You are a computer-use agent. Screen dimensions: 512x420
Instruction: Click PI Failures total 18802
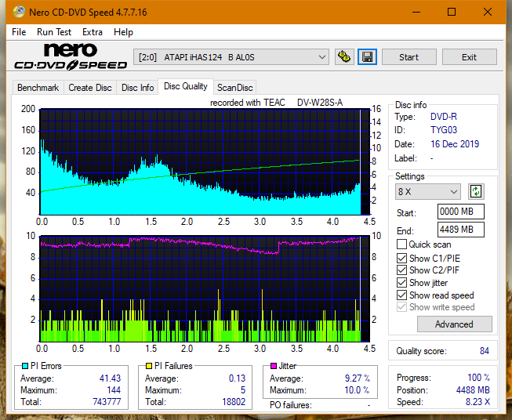pos(234,401)
